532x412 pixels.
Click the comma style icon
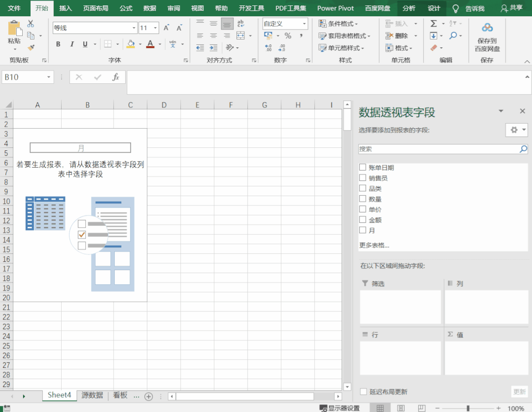[x=300, y=35]
